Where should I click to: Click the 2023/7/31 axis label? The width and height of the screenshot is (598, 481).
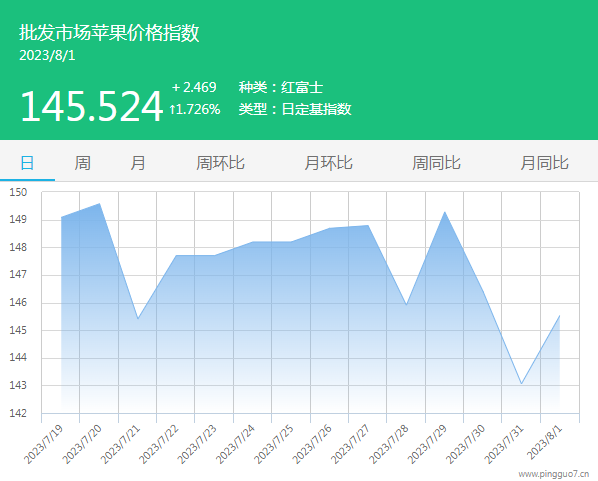pyautogui.click(x=504, y=444)
